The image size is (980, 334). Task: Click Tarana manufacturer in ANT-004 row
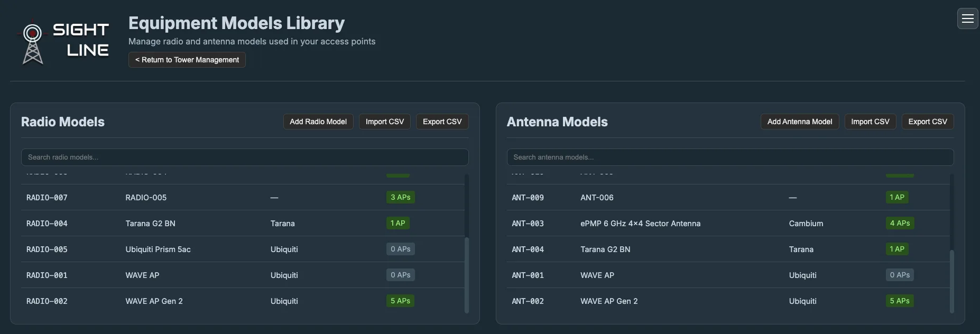(801, 249)
